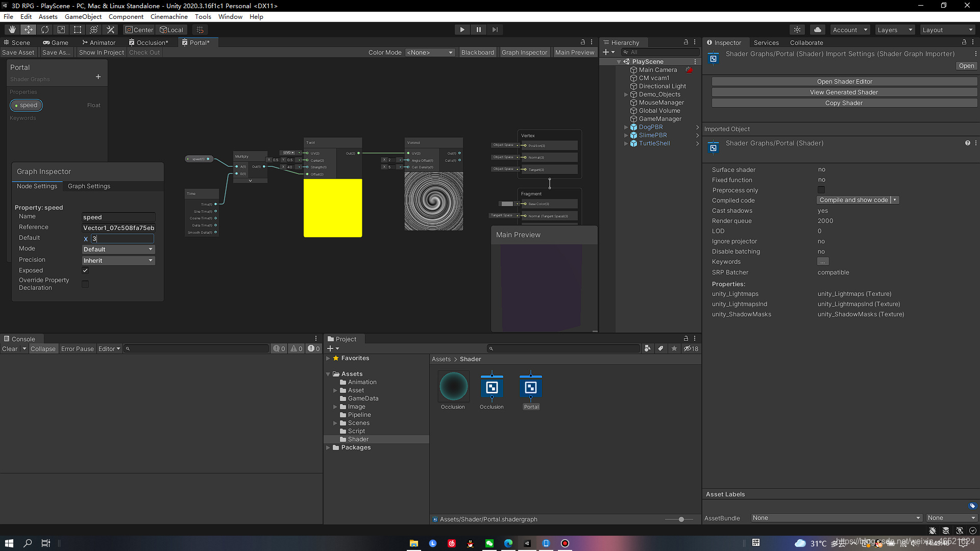
Task: Toggle the Exposed checkbox
Action: pyautogui.click(x=85, y=270)
